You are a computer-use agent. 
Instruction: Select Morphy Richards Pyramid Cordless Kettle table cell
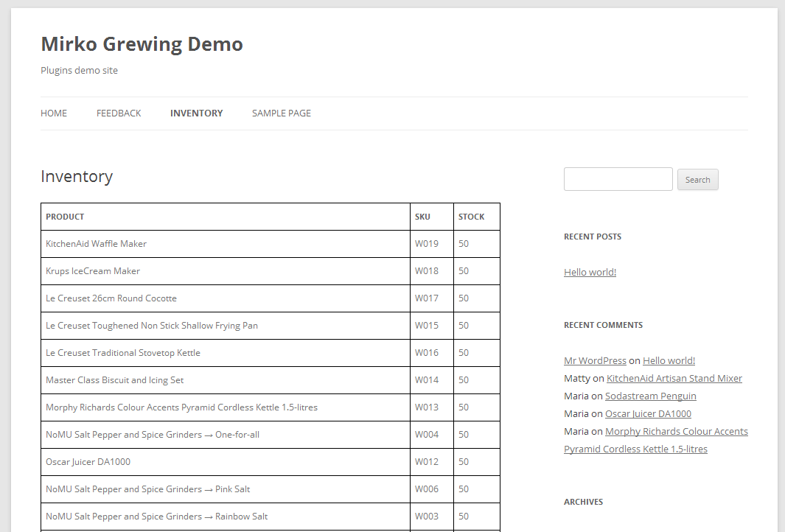(226, 408)
